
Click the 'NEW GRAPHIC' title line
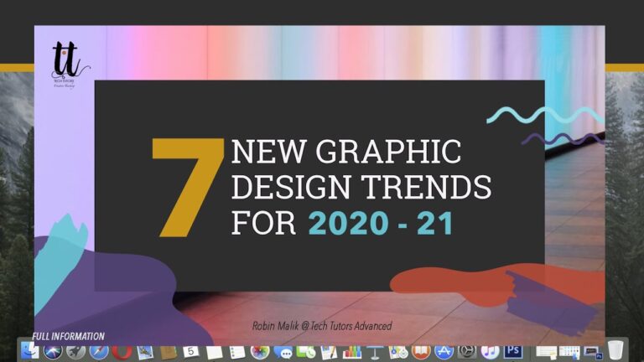coord(346,151)
